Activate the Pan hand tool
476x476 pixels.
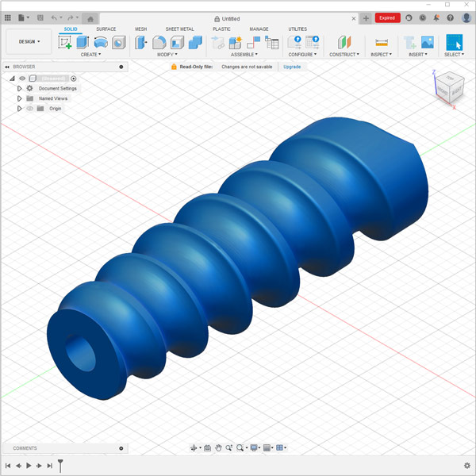(218, 448)
